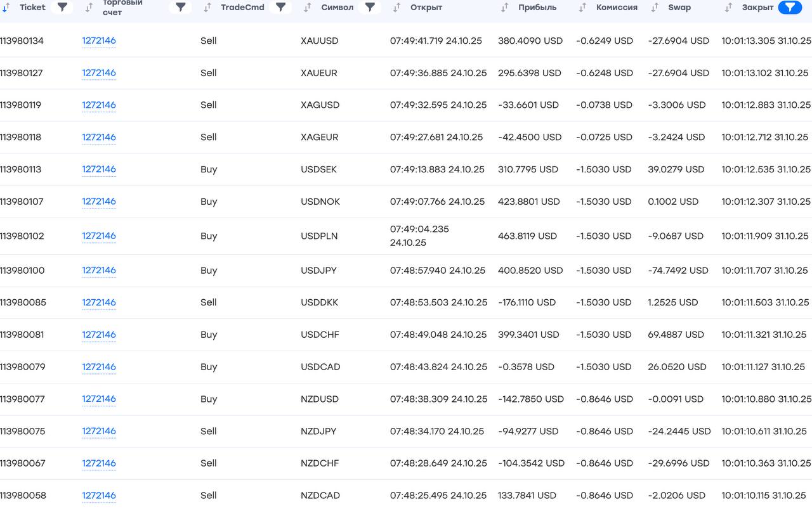This screenshot has height=509, width=812.
Task: Click the sort arrows beside Открыт
Action: click(396, 8)
